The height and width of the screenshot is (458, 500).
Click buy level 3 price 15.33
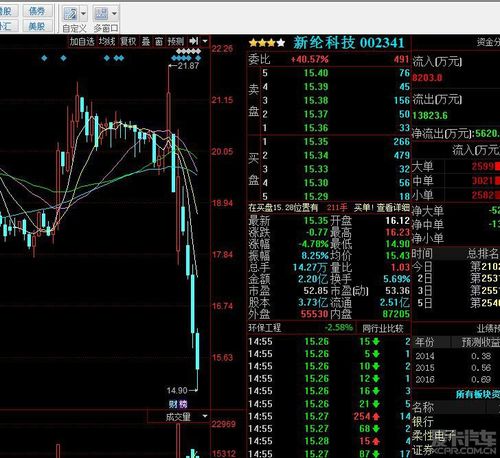[x=316, y=169]
